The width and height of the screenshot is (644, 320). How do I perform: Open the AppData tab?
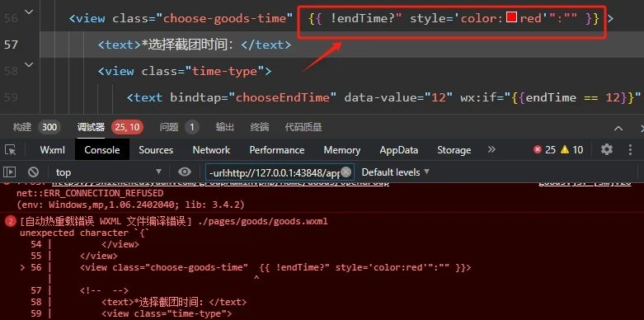point(398,150)
